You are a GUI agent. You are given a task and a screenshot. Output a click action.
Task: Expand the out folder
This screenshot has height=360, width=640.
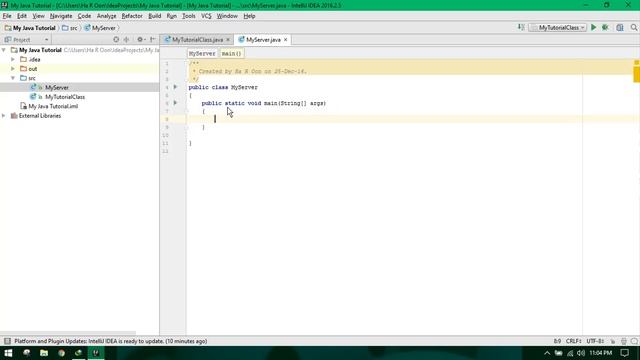[x=13, y=69]
